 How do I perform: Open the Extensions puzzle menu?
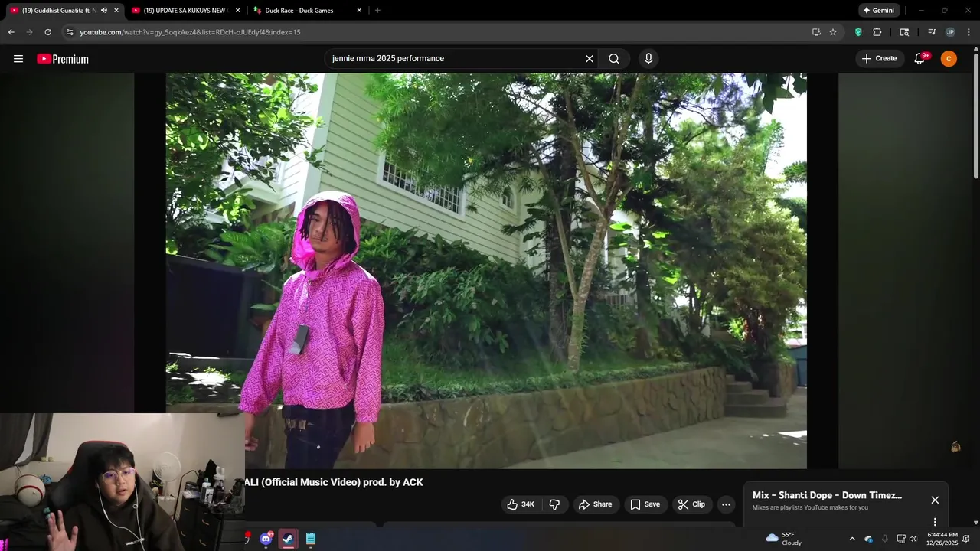[x=877, y=32]
